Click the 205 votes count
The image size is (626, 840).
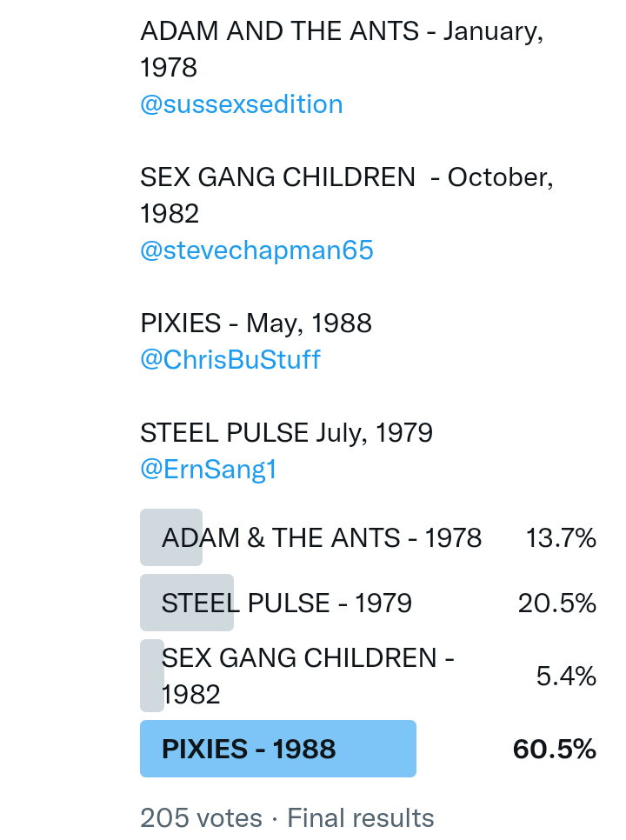point(201,818)
